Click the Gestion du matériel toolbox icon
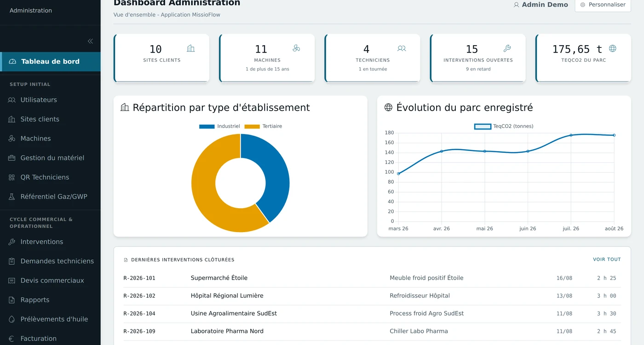Image resolution: width=644 pixels, height=345 pixels. point(12,158)
